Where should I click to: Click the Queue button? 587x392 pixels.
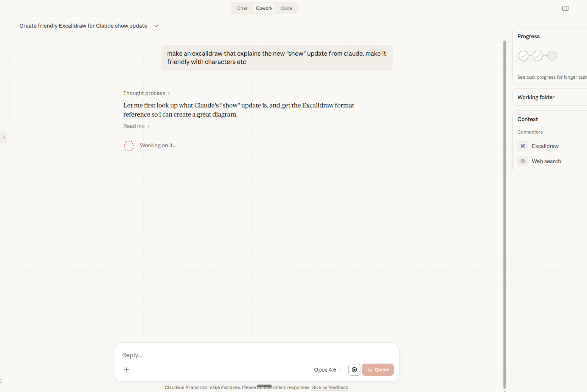click(x=378, y=370)
